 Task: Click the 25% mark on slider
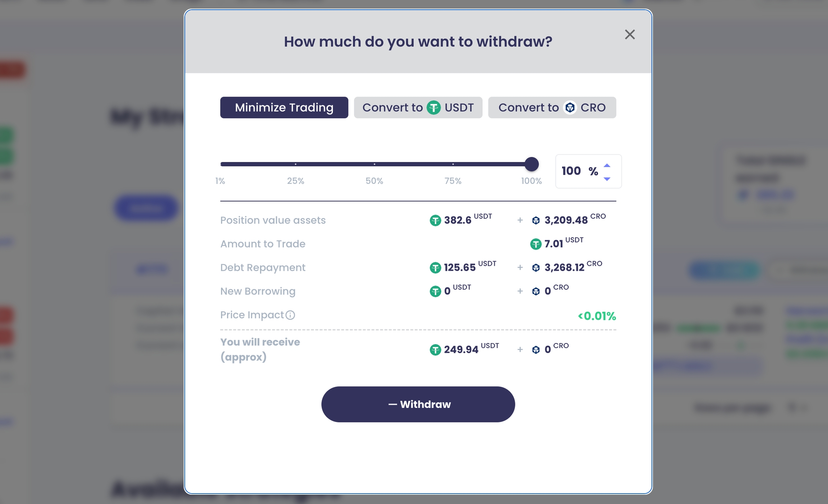[295, 164]
